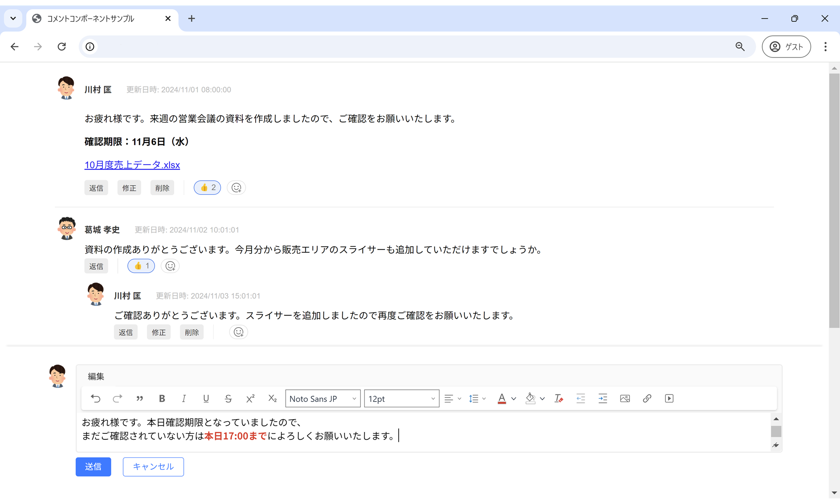This screenshot has height=504, width=840.
Task: Toggle subscript formatting
Action: 273,399
